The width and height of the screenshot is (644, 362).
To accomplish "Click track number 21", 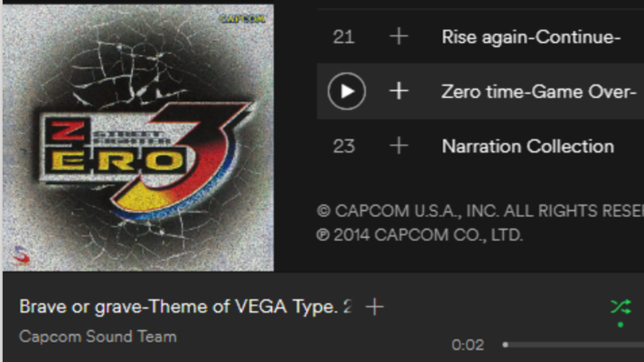I will pos(343,37).
